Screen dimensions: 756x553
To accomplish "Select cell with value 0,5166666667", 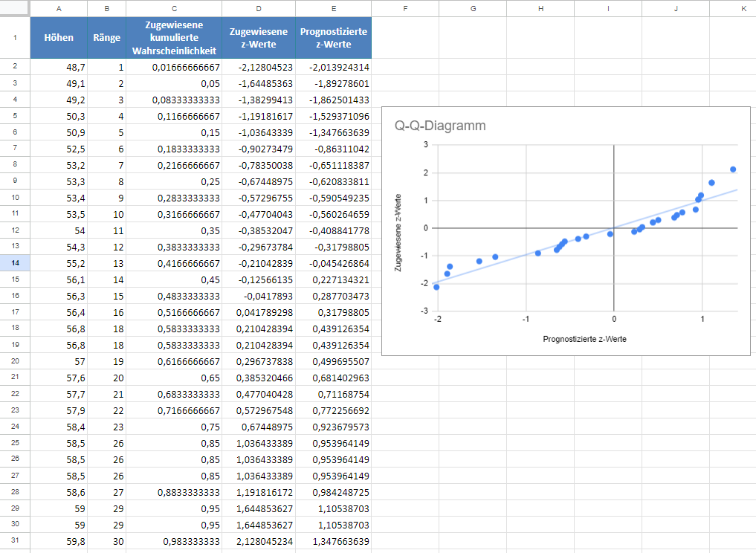I will click(174, 313).
